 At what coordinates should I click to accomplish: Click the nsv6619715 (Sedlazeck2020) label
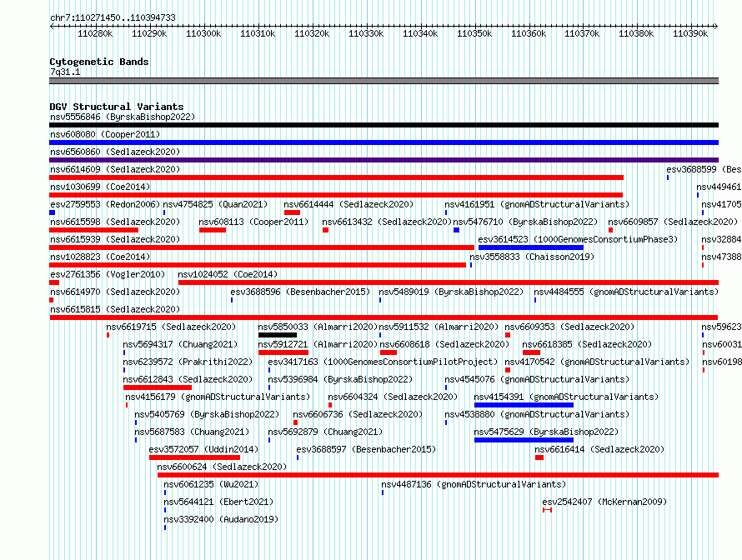click(x=171, y=327)
